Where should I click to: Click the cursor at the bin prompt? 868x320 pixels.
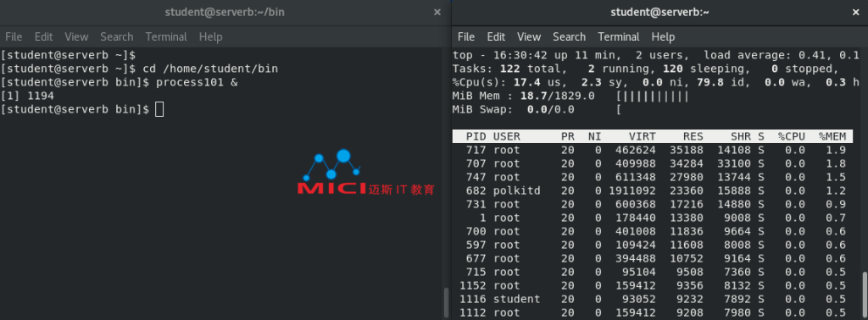pos(159,109)
